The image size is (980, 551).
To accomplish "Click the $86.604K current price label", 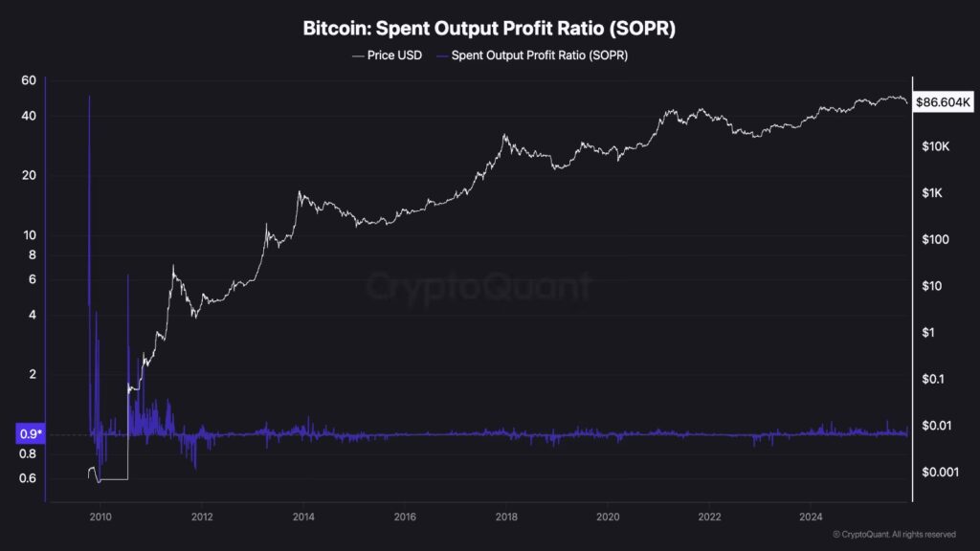I will click(945, 102).
